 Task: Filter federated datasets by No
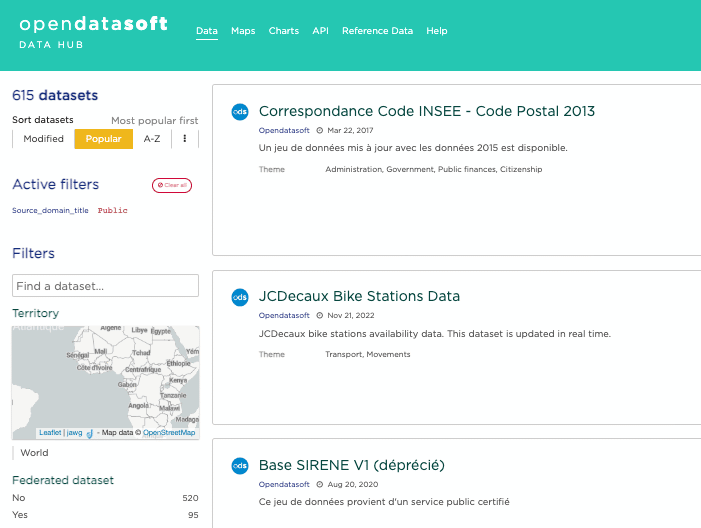[19, 498]
